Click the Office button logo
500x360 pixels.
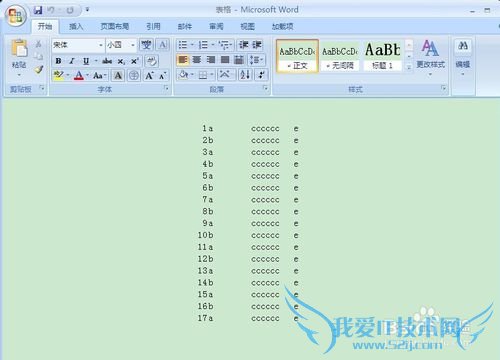tap(16, 16)
